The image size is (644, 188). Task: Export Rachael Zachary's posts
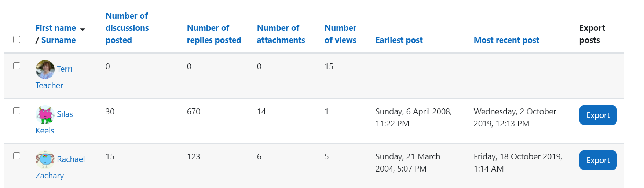coord(598,160)
